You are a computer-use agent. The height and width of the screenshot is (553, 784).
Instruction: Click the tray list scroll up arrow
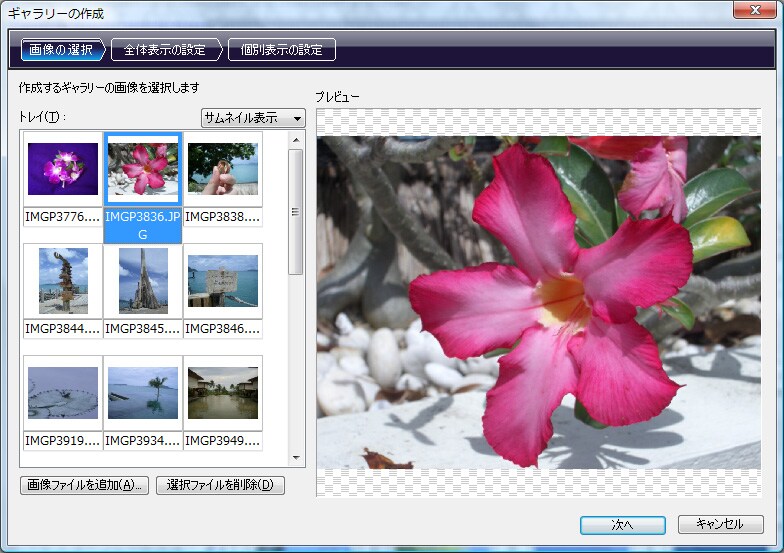coord(296,140)
